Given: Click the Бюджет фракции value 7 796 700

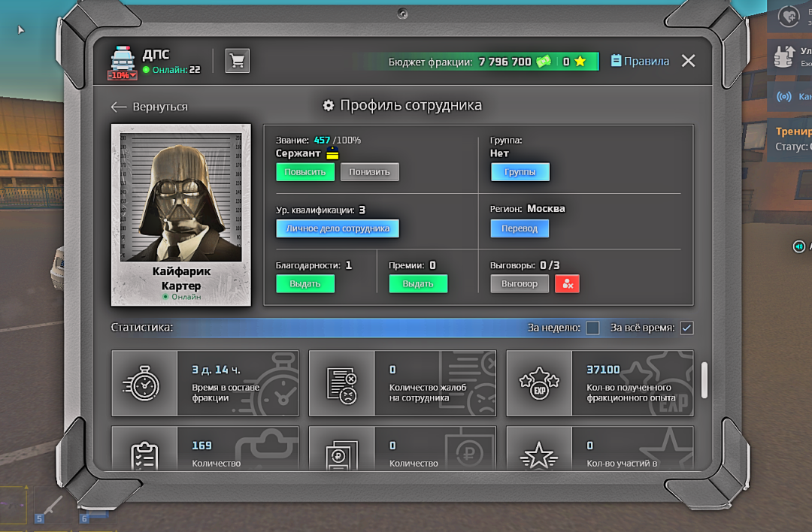Looking at the screenshot, I should click(x=505, y=62).
